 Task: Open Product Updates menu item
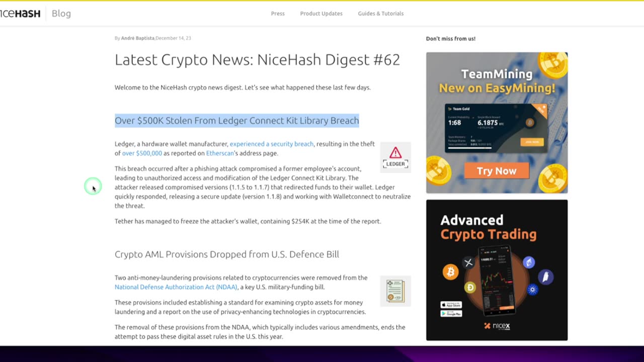321,14
